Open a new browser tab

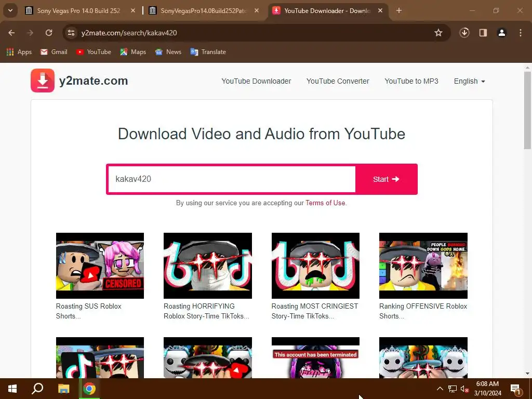(399, 11)
